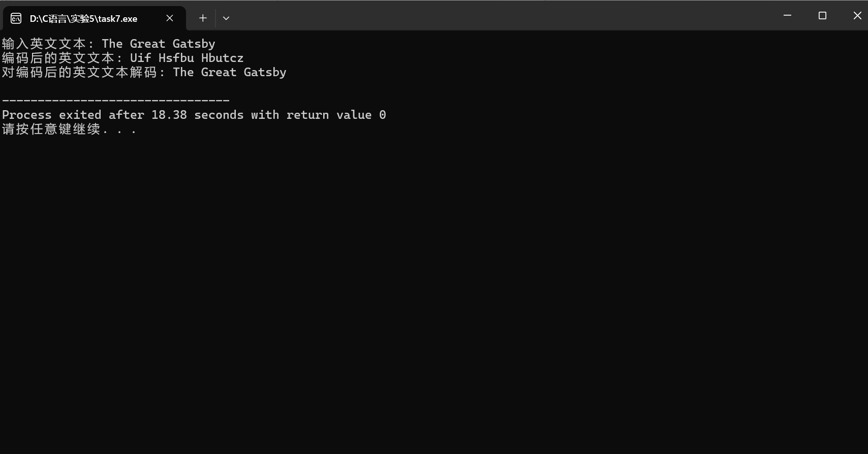Click the "请按任意键继续" prompt
This screenshot has width=868, height=454.
tap(51, 129)
